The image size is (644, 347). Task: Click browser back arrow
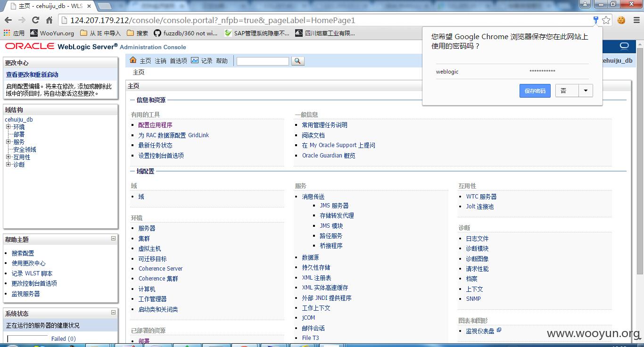(x=8, y=20)
